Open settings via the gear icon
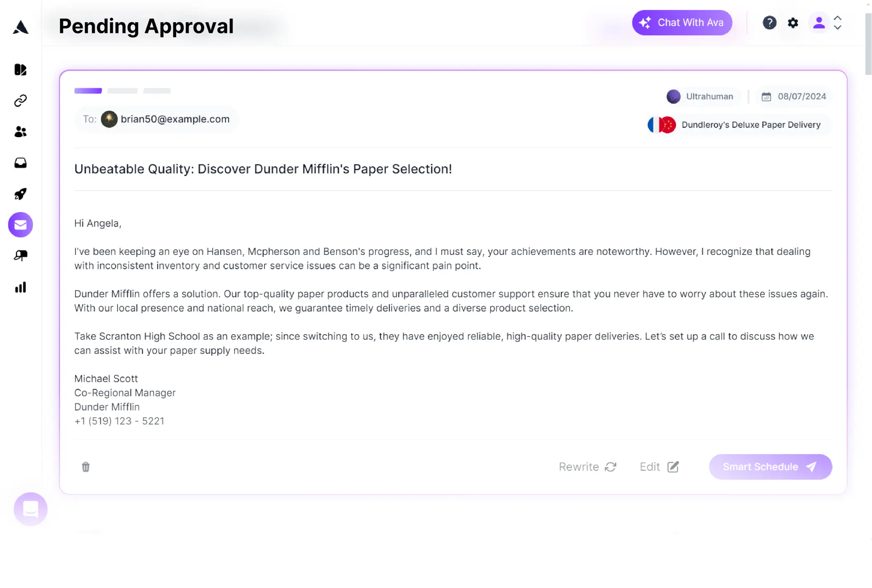The image size is (872, 588). (x=793, y=23)
